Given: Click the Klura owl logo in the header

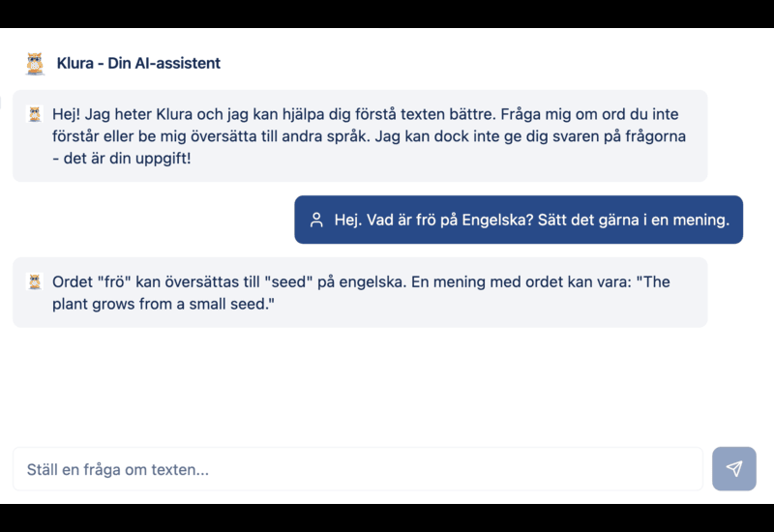Looking at the screenshot, I should coord(35,64).
